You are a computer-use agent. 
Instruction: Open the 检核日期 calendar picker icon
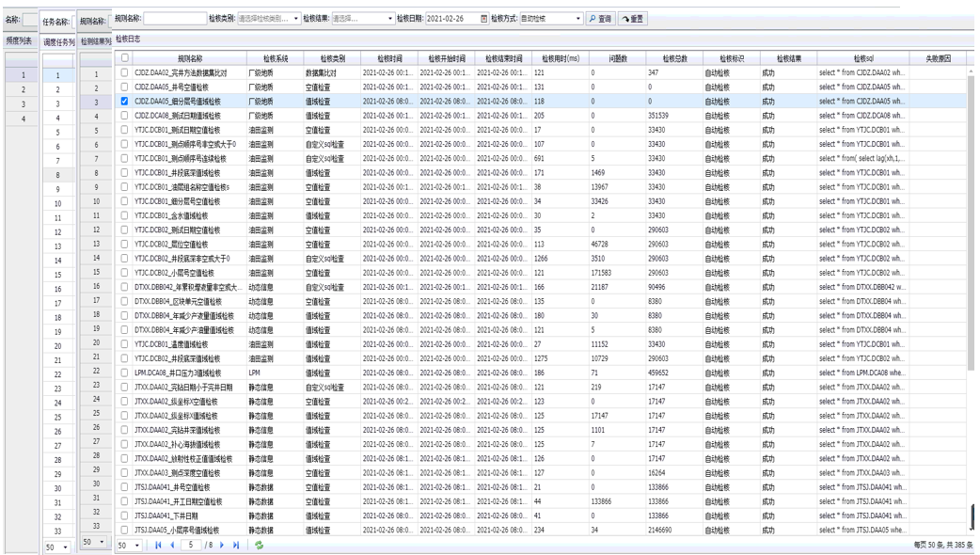click(483, 19)
